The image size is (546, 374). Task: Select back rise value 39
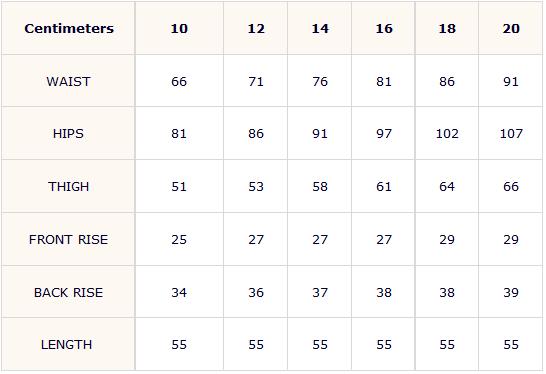point(511,293)
